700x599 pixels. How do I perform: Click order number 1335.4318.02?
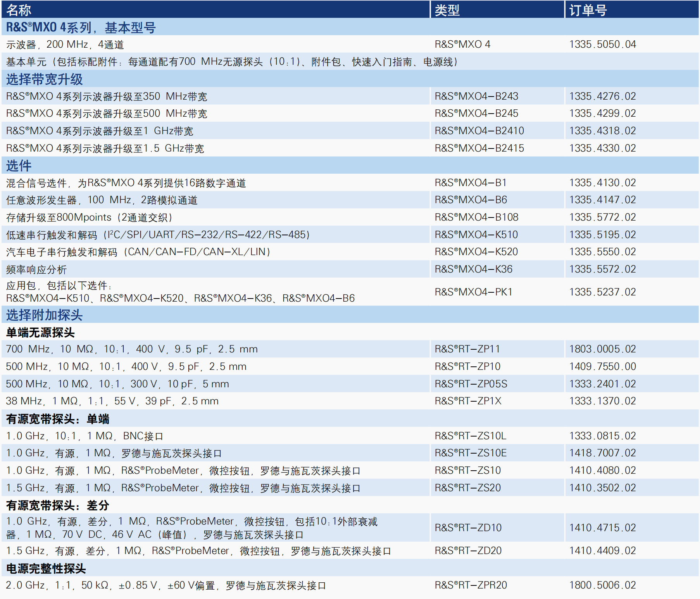tap(602, 131)
